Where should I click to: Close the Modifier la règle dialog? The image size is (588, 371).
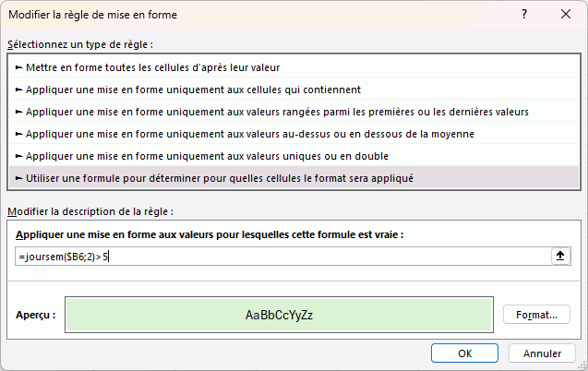564,16
